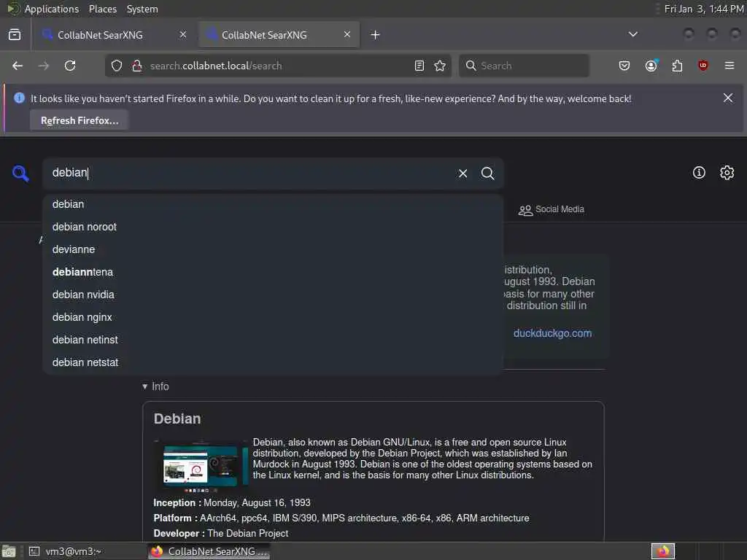
Task: Open SearXNG preferences gear icon
Action: point(727,172)
